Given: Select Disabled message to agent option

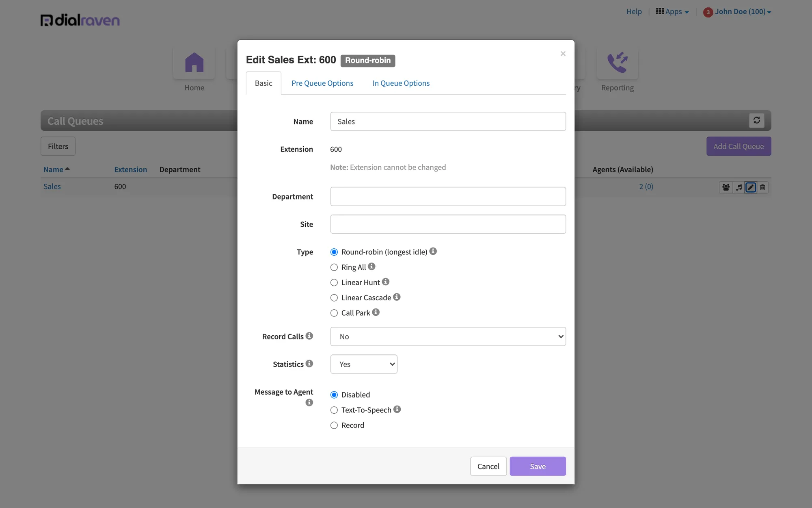Looking at the screenshot, I should (334, 395).
